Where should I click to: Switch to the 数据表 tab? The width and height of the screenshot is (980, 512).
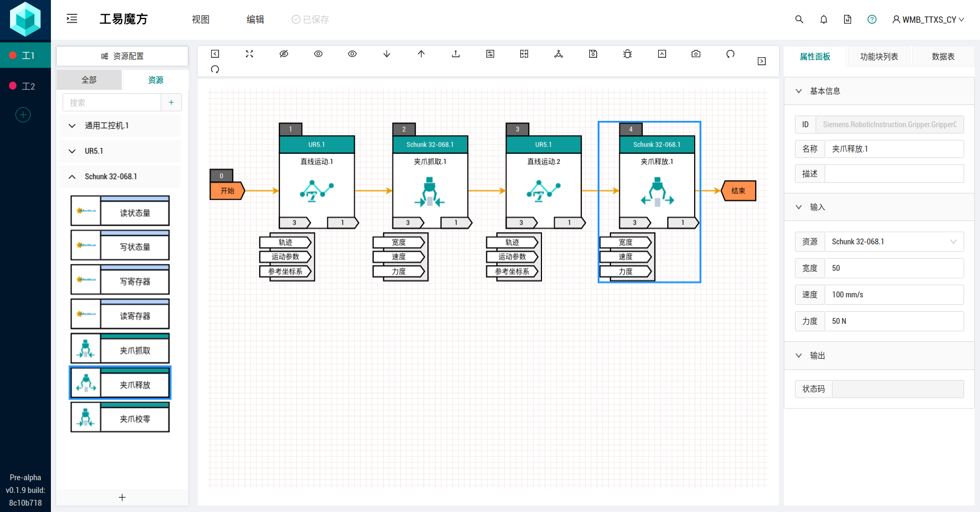(943, 57)
